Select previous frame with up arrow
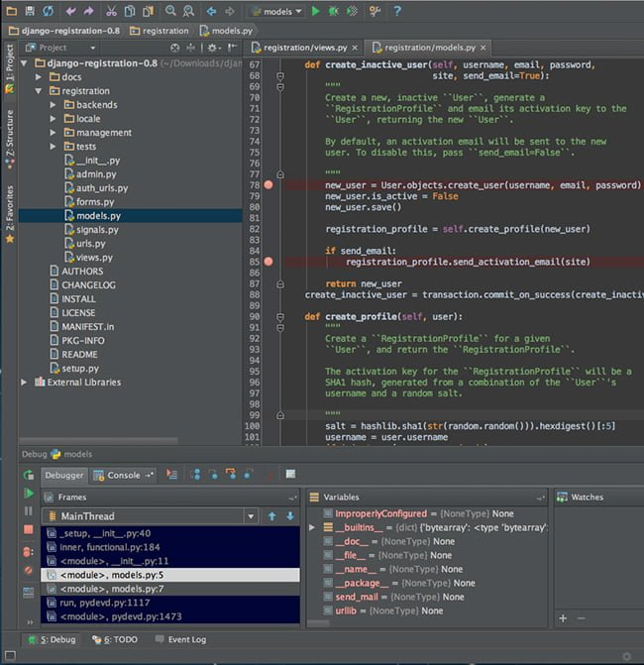Screen dimensions: 644x665 coord(272,516)
